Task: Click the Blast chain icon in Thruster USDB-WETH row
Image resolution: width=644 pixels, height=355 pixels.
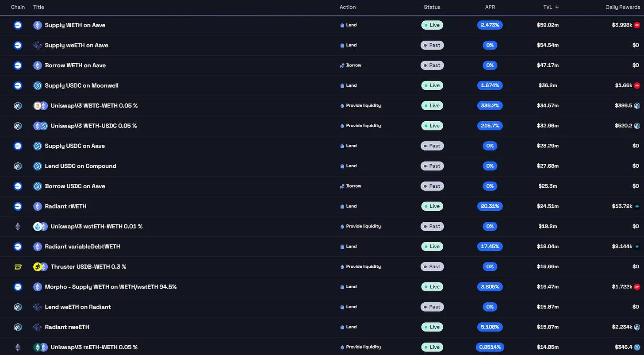Action: (x=18, y=267)
